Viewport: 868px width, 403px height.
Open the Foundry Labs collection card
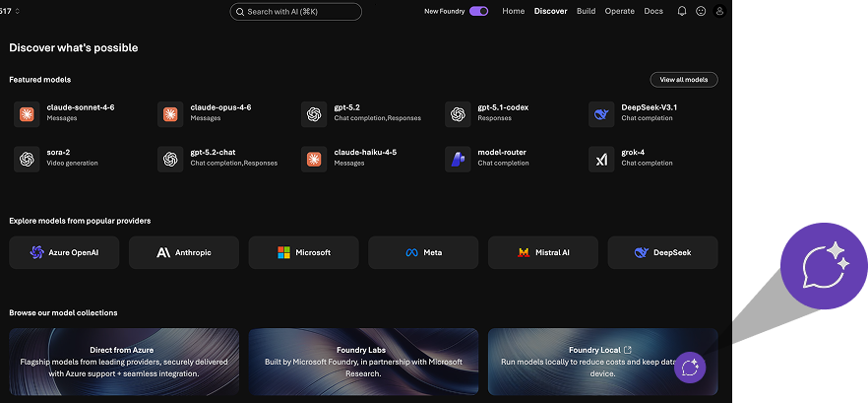click(x=363, y=362)
